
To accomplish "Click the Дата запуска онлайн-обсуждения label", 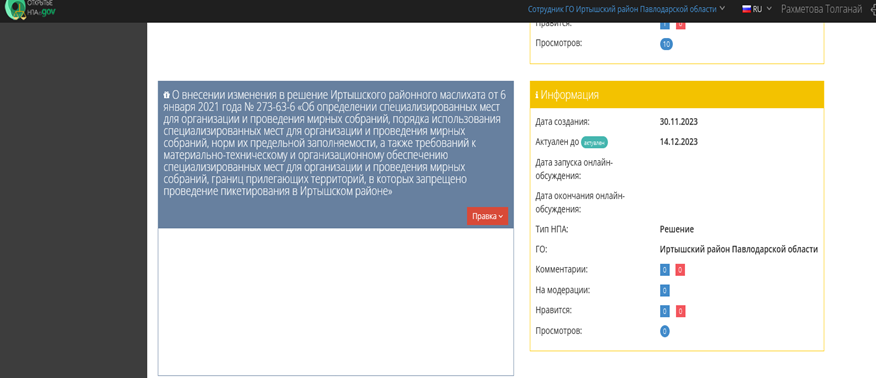I will point(574,169).
